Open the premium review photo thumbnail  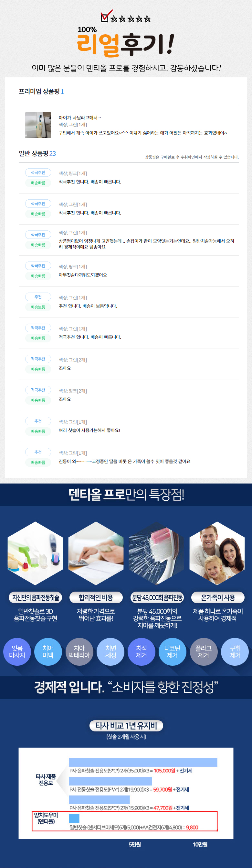click(x=38, y=125)
